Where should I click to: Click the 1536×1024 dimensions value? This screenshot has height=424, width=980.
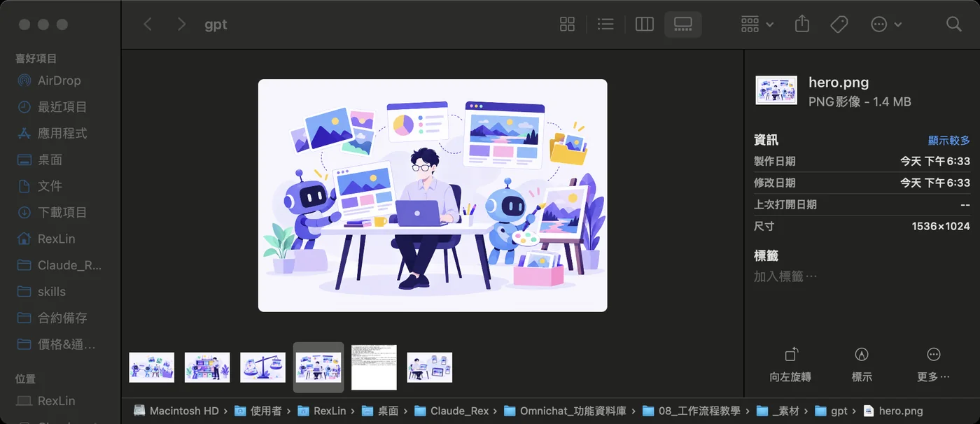click(x=941, y=226)
